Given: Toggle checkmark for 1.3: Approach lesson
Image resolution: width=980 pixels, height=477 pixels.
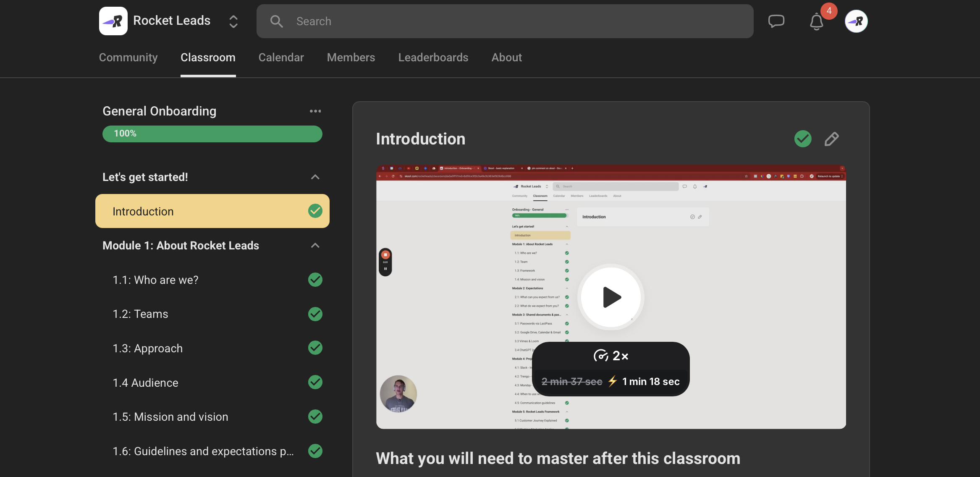Looking at the screenshot, I should click(315, 348).
